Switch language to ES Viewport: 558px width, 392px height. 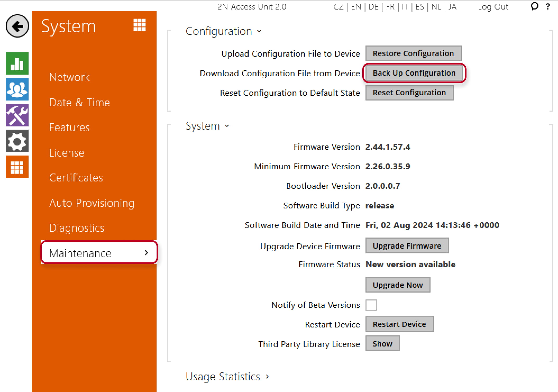click(x=420, y=7)
